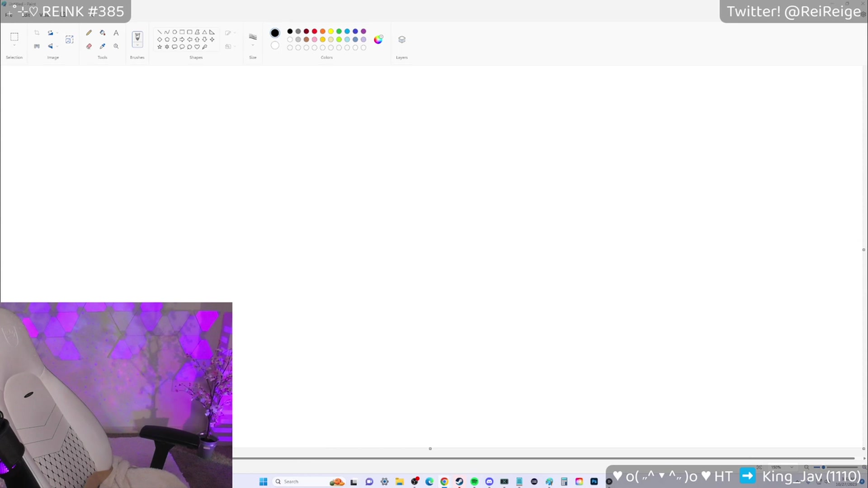Screen dimensions: 868x488
Task: Pick the pink color swatch
Action: [315, 39]
